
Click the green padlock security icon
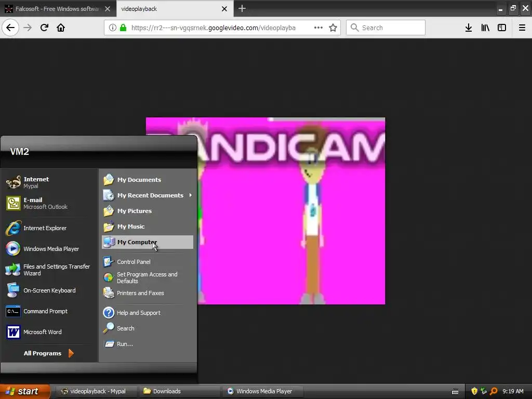pyautogui.click(x=123, y=28)
